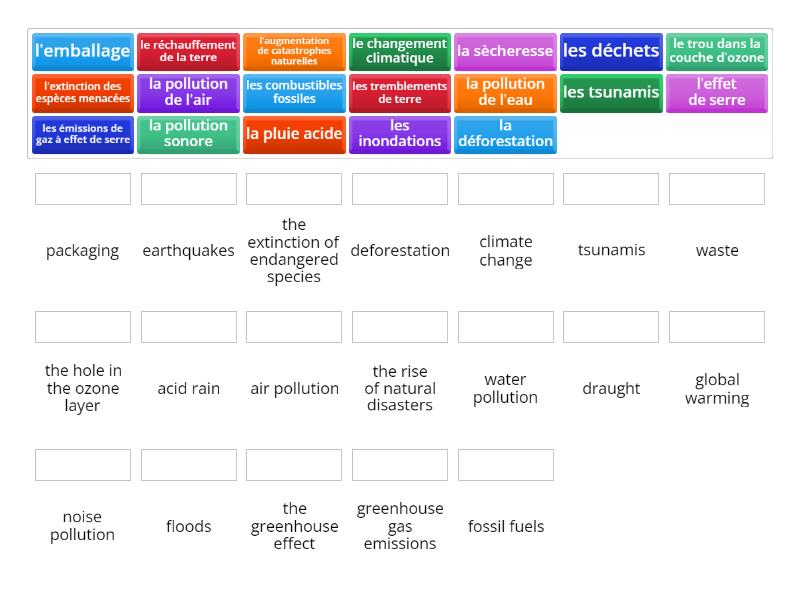Click the answer slot above 'floods'
Screen dimensions: 800x600
pos(188,465)
